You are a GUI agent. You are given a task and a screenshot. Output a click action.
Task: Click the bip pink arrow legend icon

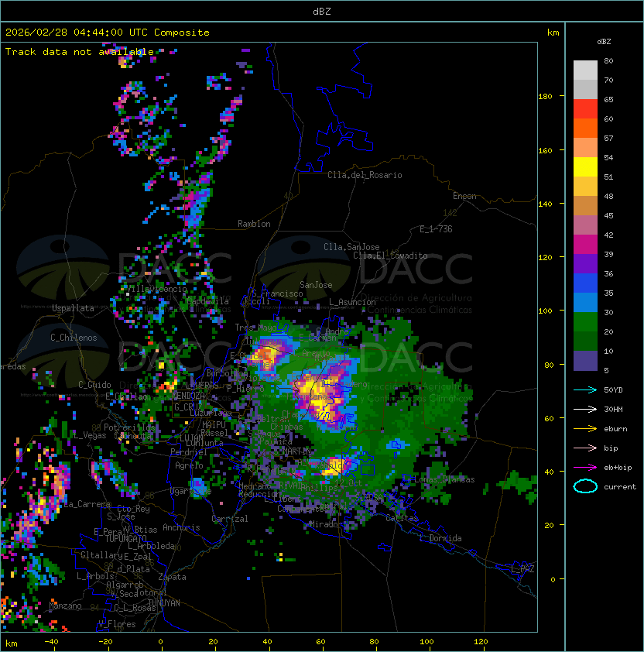585,448
